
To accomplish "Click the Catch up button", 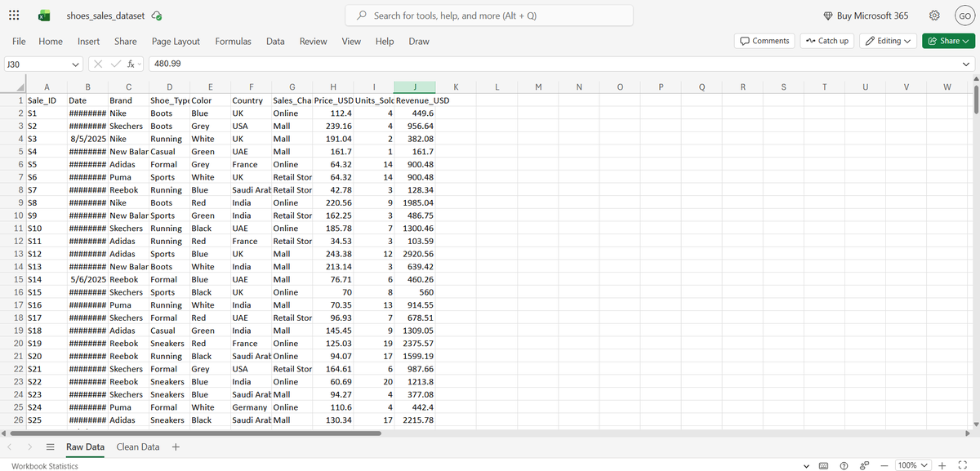I will (x=826, y=41).
